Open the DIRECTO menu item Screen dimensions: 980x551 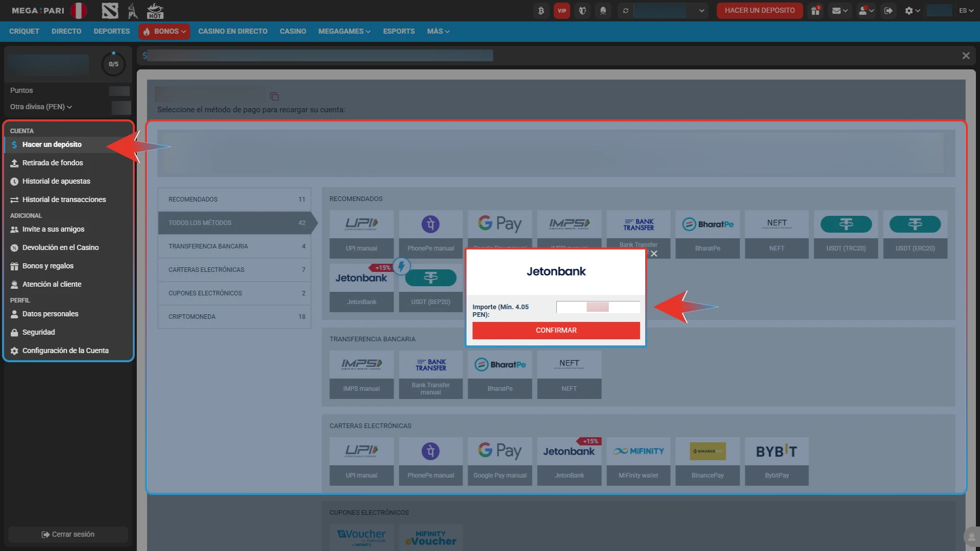[x=66, y=31]
